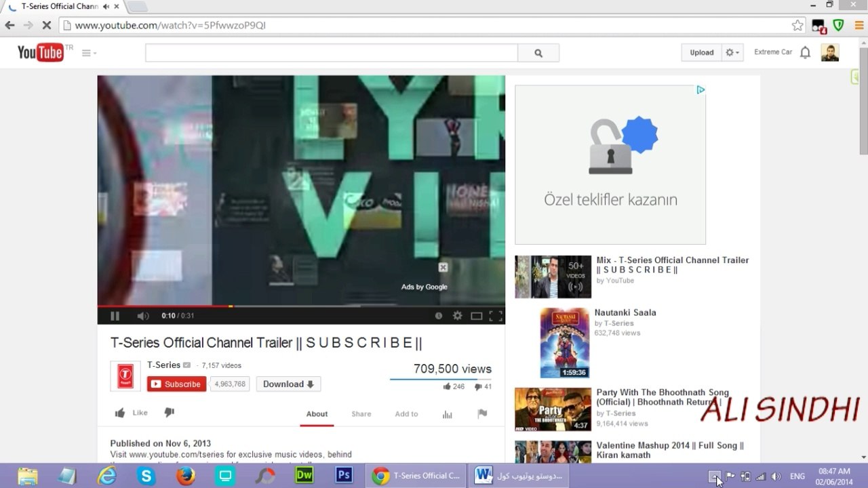Click the YouTube search field
Image resolution: width=868 pixels, height=488 pixels.
332,53
